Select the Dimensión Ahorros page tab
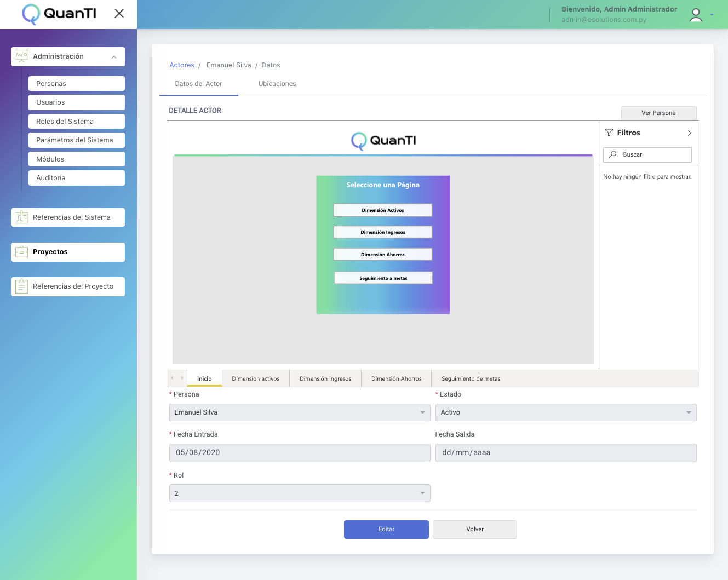This screenshot has height=580, width=728. (x=397, y=378)
